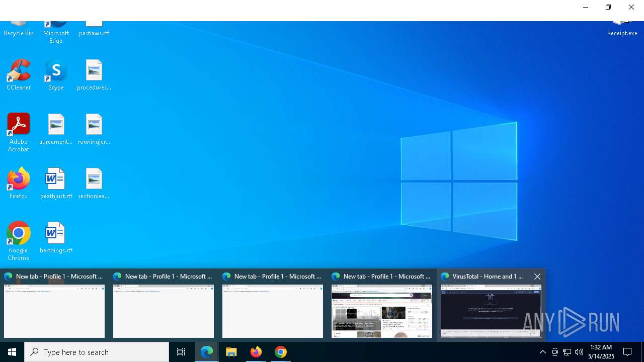Click the Edge icon in taskbar
Image resolution: width=644 pixels, height=362 pixels.
[207, 352]
